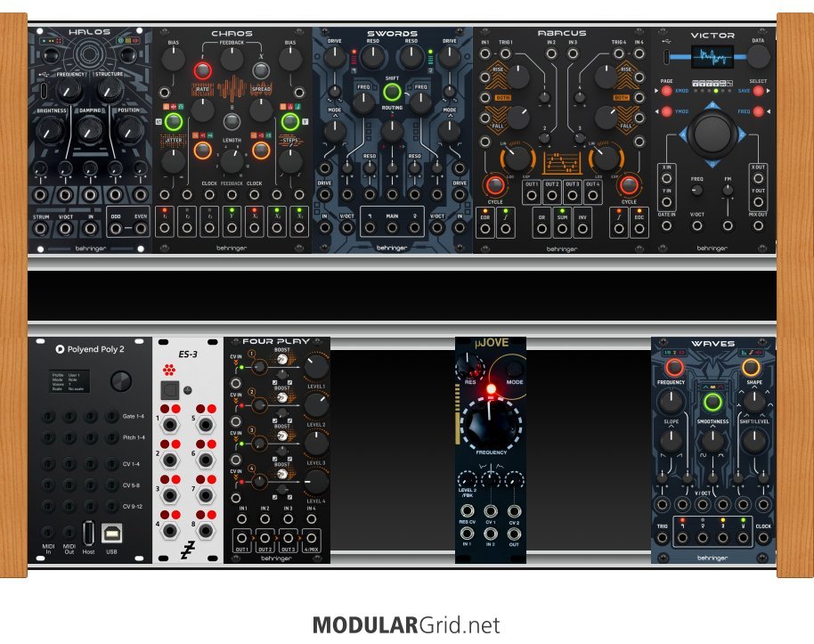
Task: Click the Swords MAIN output jack
Action: (x=392, y=227)
